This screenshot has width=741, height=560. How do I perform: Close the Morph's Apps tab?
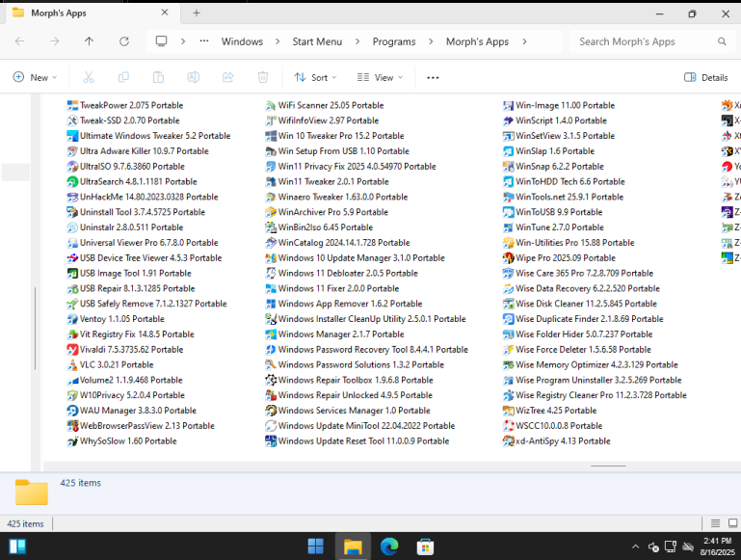[x=165, y=13]
